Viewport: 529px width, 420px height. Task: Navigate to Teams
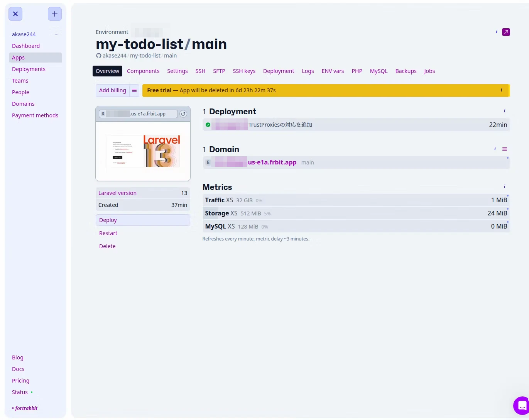20,81
